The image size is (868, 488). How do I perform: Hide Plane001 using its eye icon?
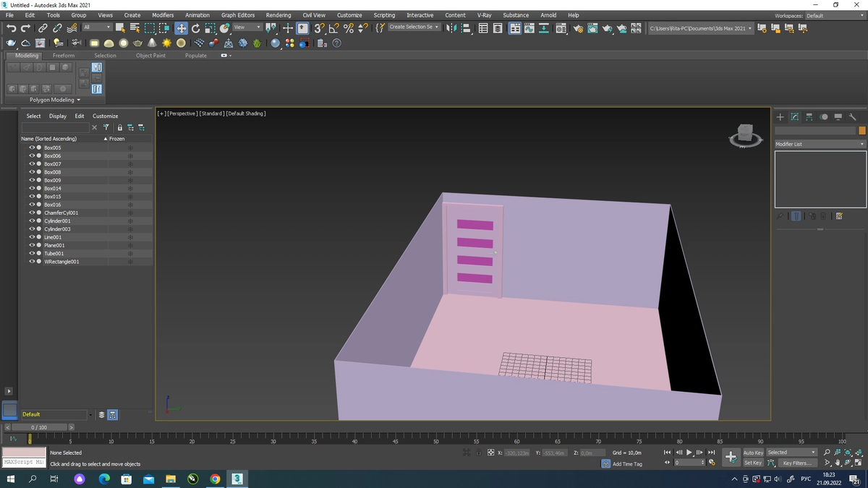pos(32,245)
